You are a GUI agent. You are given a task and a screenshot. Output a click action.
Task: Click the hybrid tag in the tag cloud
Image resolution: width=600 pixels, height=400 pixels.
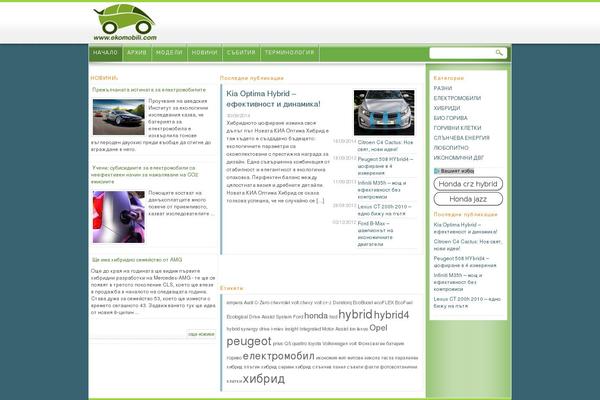pyautogui.click(x=355, y=315)
